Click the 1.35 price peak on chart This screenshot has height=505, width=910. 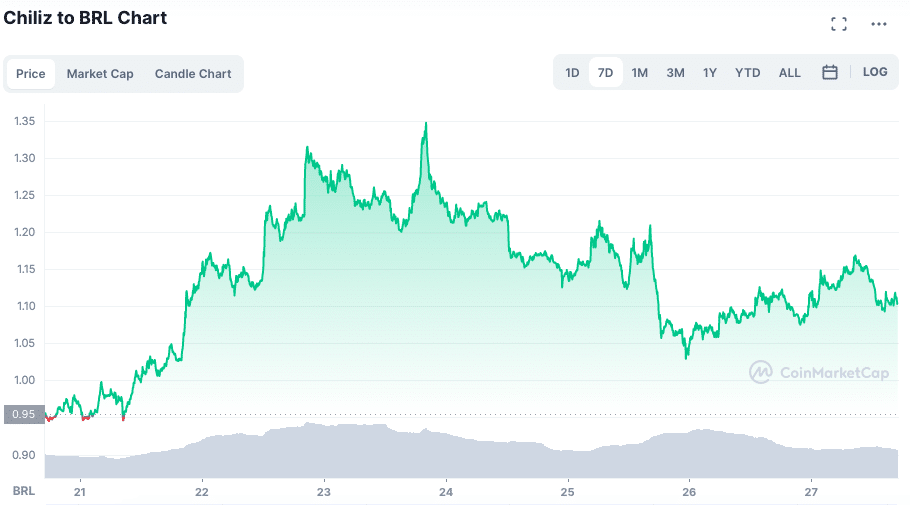[427, 123]
